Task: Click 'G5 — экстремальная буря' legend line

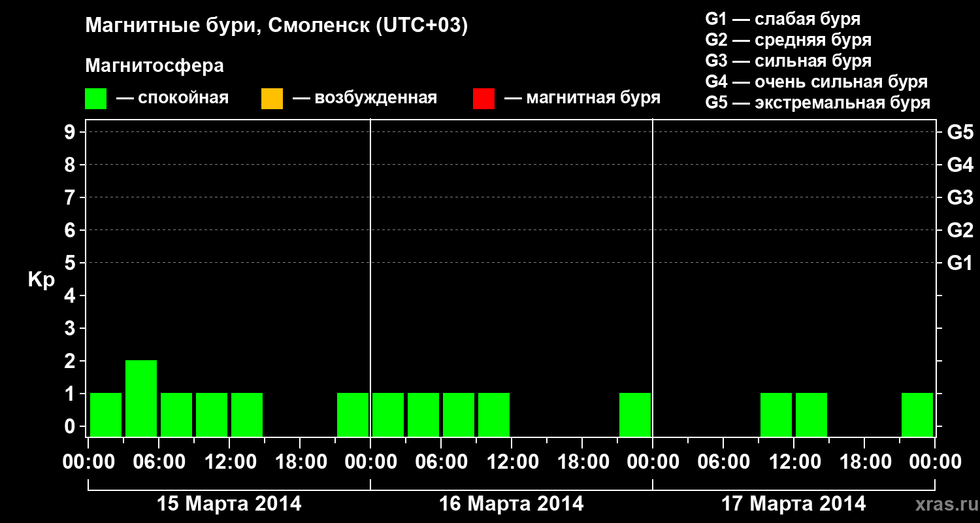Action: coord(818,103)
